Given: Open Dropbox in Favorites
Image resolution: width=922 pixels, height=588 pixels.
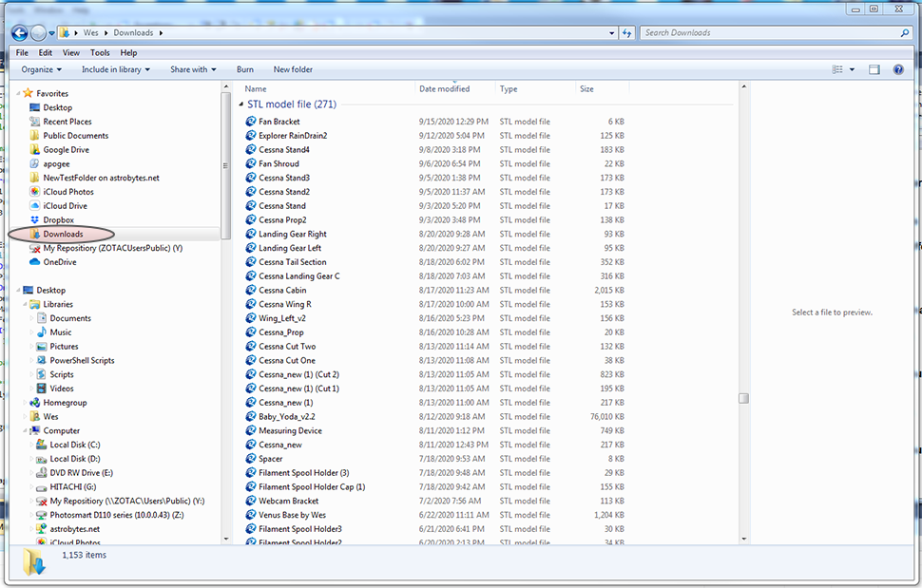Looking at the screenshot, I should tap(58, 219).
